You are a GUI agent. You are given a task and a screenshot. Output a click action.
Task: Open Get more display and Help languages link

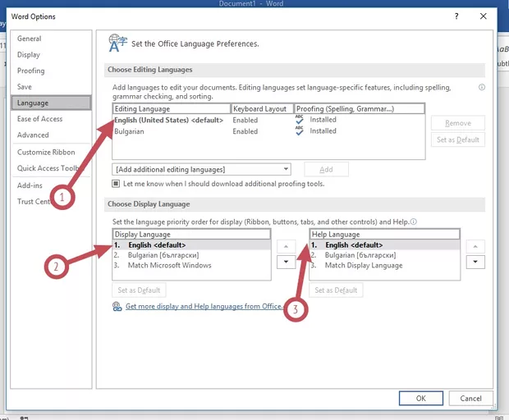[203, 307]
